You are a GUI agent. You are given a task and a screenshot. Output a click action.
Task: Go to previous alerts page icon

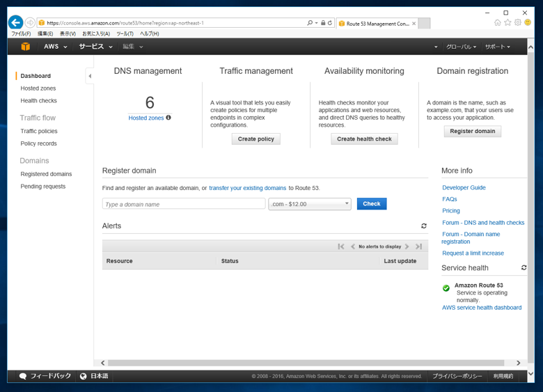click(x=352, y=246)
